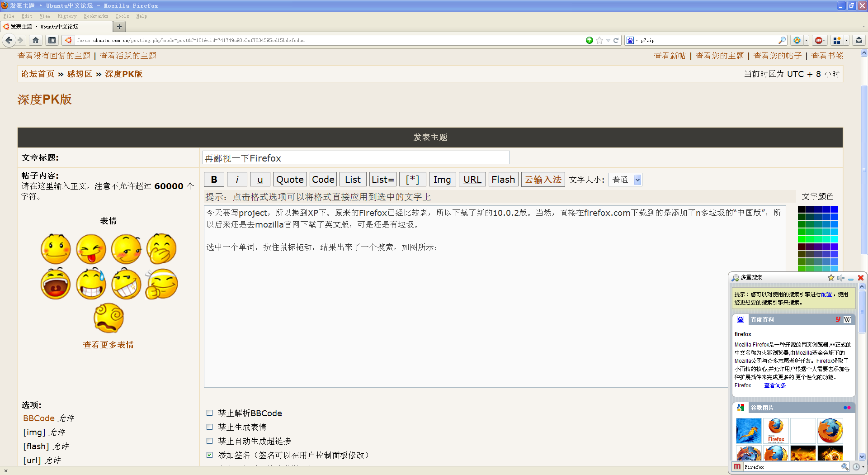The height and width of the screenshot is (475, 868).
Task: Click the Code BBCode button
Action: tap(323, 180)
